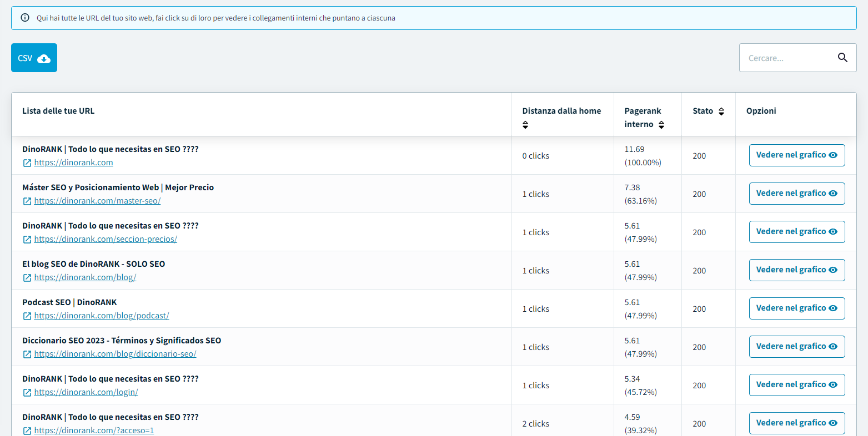Image resolution: width=868 pixels, height=436 pixels.
Task: Select El blog SEO de DinoRANK row title
Action: [x=93, y=264]
